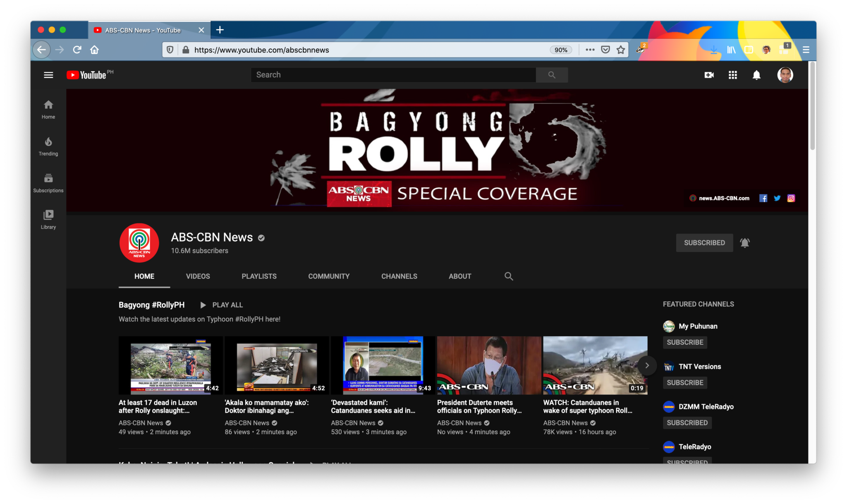Switch to the VIDEOS tab
Viewport: 847px width, 504px height.
(x=198, y=276)
